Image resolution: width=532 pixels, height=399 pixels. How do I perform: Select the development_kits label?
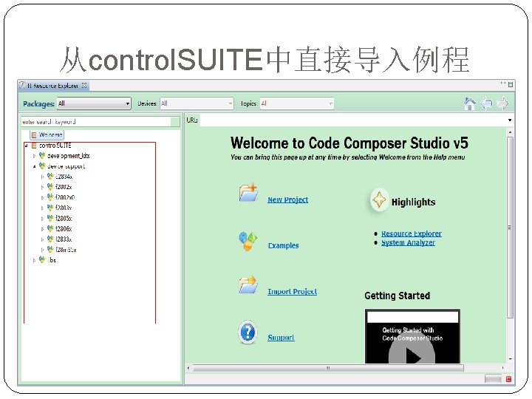click(68, 156)
